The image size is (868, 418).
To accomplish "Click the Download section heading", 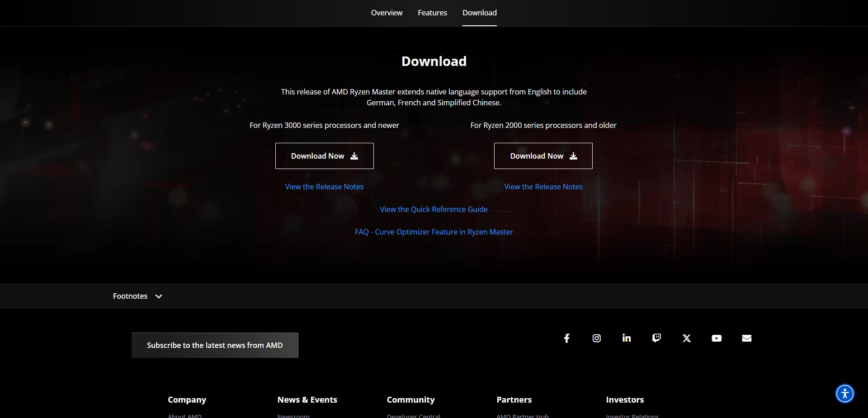I will pos(434,61).
